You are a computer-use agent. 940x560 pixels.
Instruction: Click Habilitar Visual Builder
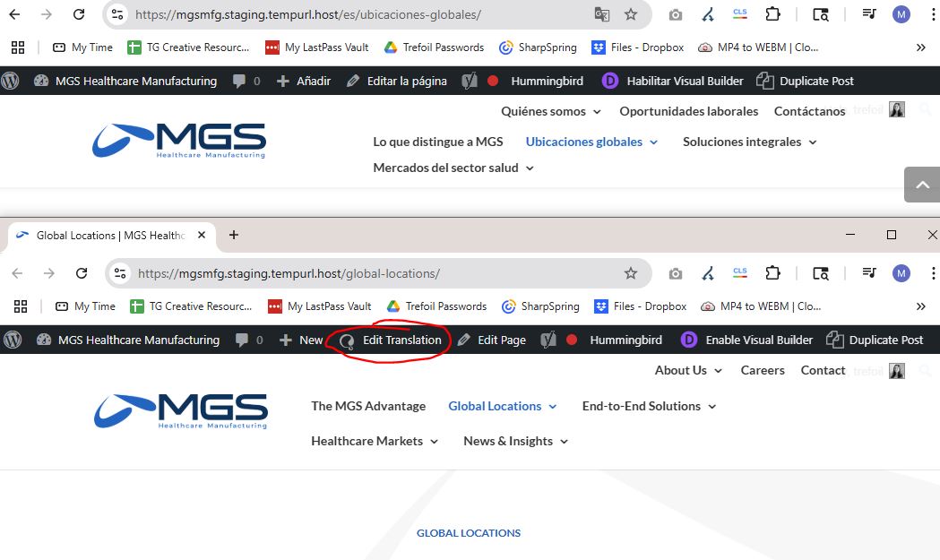click(673, 81)
